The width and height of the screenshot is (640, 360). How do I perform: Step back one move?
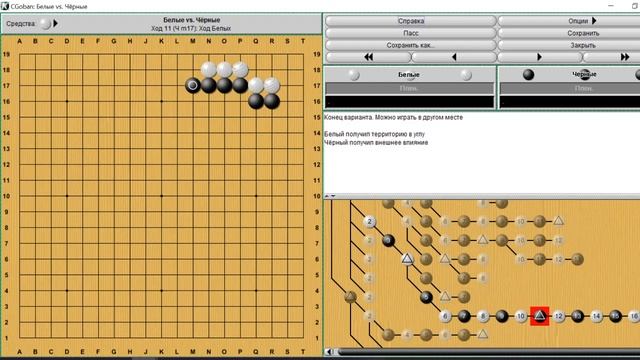(454, 57)
